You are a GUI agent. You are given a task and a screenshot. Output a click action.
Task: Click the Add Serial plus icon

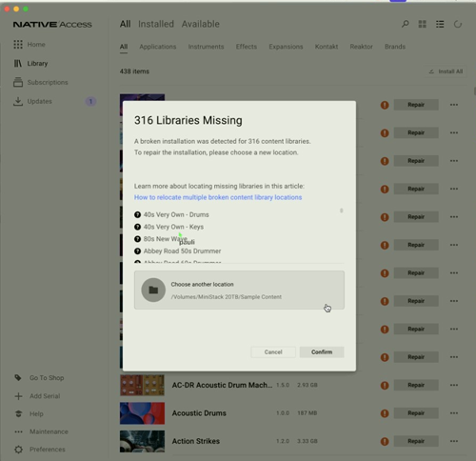click(18, 396)
